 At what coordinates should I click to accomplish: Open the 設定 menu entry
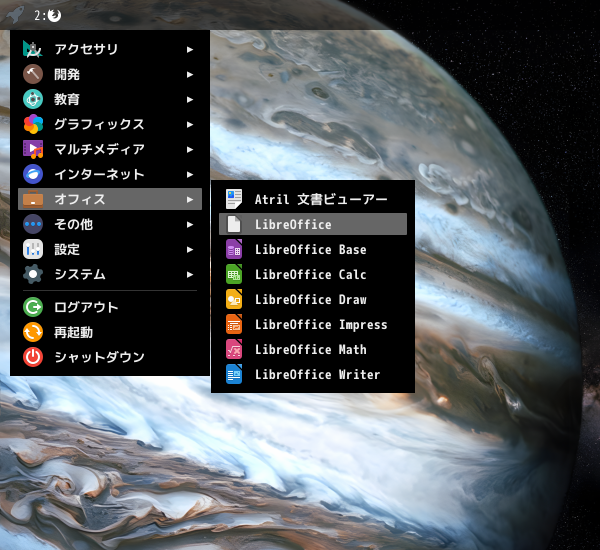(x=110, y=249)
